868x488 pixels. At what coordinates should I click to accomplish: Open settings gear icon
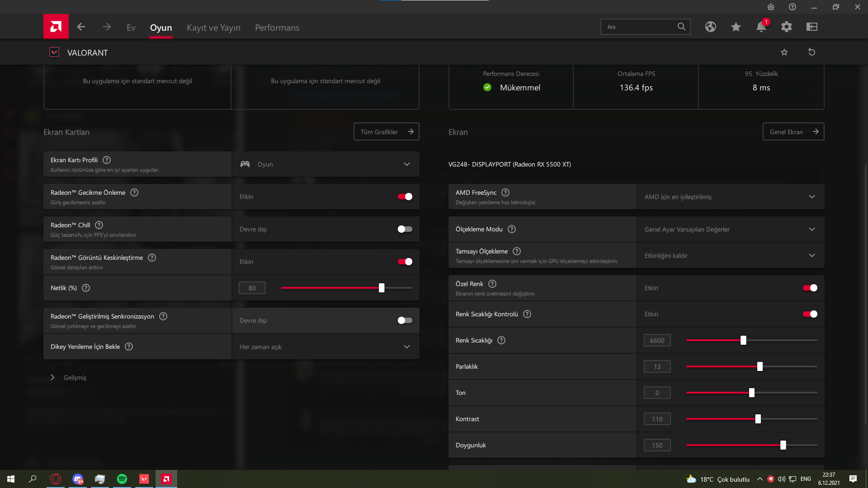click(x=787, y=27)
